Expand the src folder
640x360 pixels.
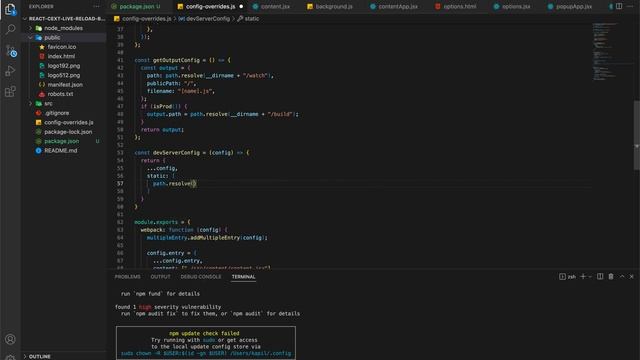pyautogui.click(x=31, y=104)
